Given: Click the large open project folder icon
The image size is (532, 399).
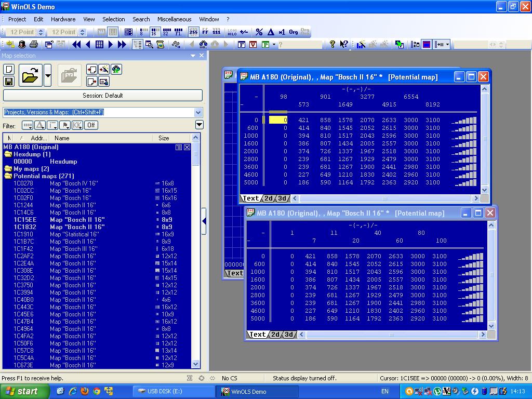Looking at the screenshot, I should tap(31, 75).
